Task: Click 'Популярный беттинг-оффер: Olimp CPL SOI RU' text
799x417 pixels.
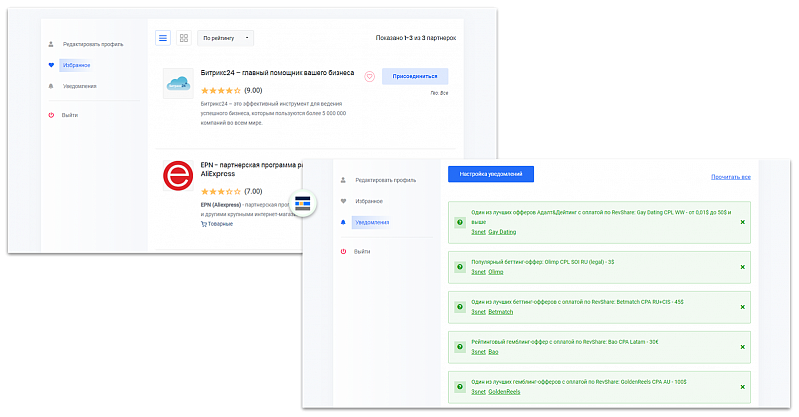Action: click(543, 262)
